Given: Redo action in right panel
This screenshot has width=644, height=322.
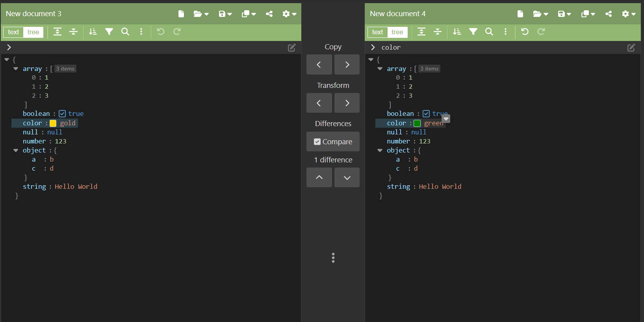Looking at the screenshot, I should [541, 32].
